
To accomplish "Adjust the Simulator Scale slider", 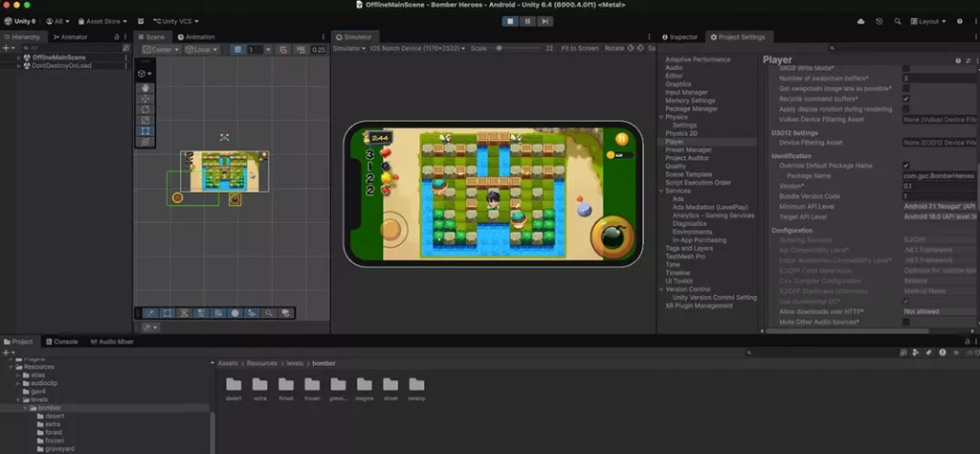I will [x=516, y=48].
